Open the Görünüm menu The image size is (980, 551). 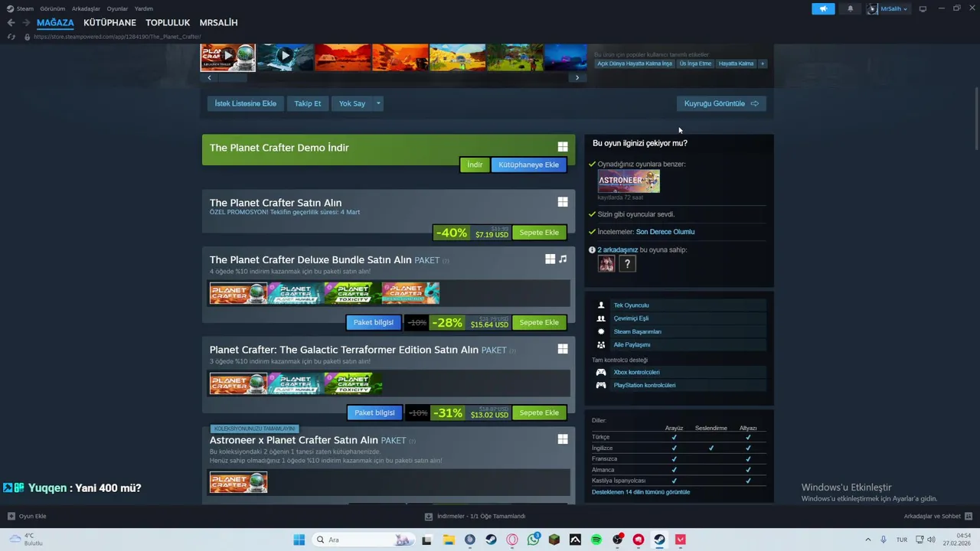point(53,8)
